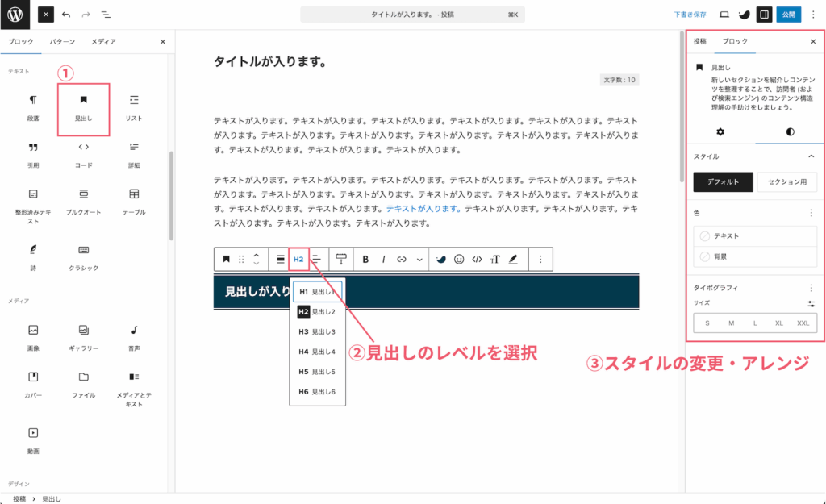Open the H2 heading level dropdown

tap(298, 259)
